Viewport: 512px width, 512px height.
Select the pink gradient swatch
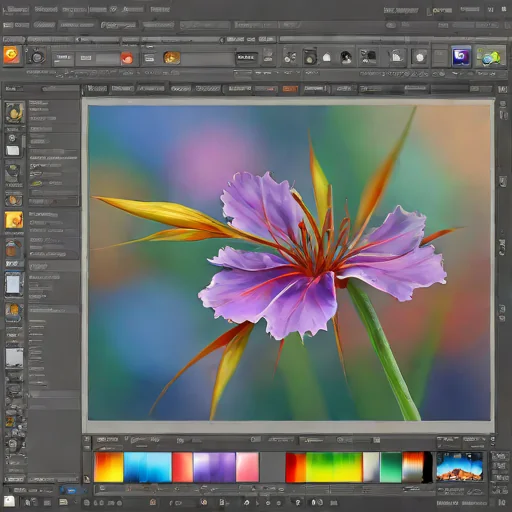247,467
